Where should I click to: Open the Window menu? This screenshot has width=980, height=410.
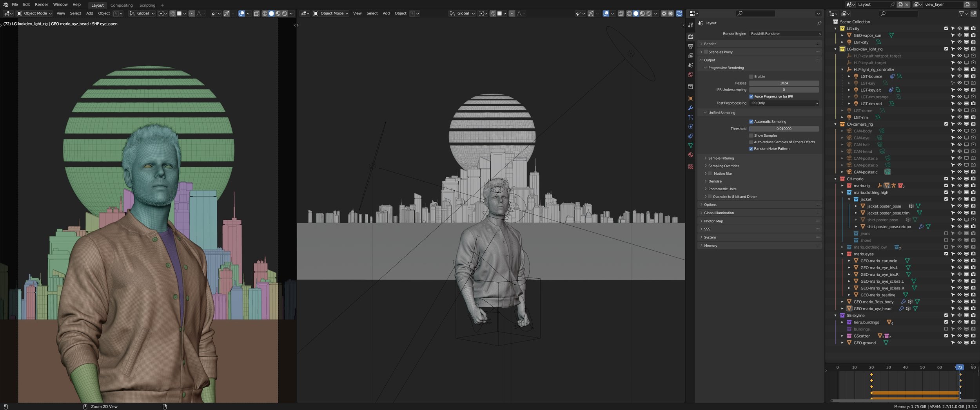click(60, 5)
